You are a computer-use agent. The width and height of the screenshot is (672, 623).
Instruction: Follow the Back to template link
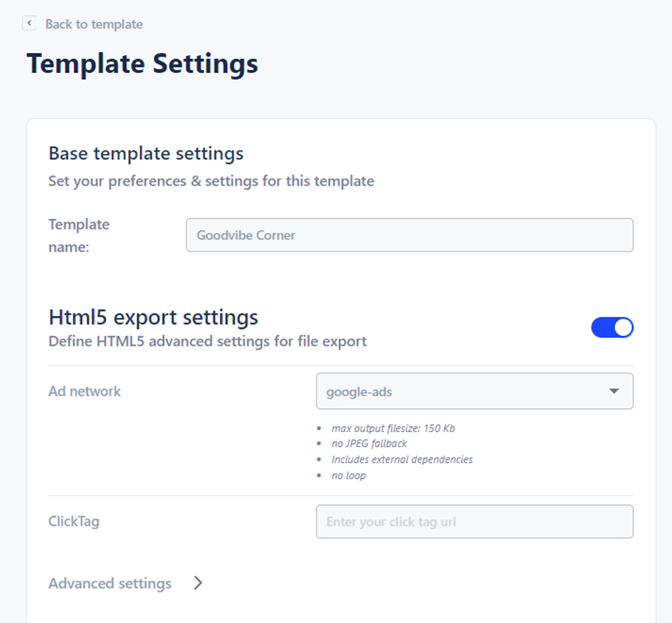(94, 24)
